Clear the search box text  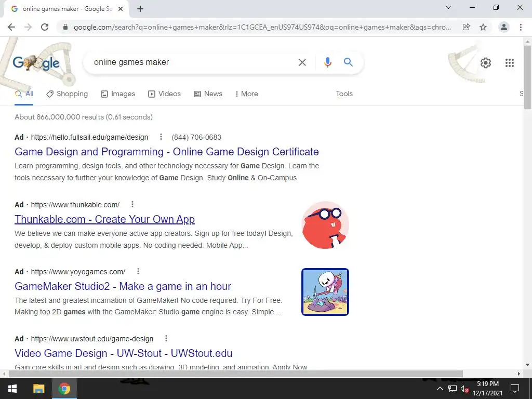[302, 62]
